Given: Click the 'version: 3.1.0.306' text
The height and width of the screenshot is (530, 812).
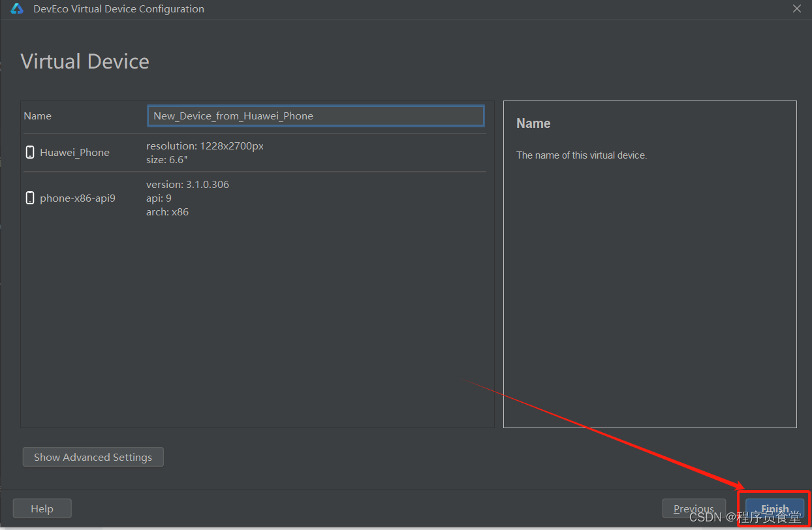Looking at the screenshot, I should pos(187,184).
